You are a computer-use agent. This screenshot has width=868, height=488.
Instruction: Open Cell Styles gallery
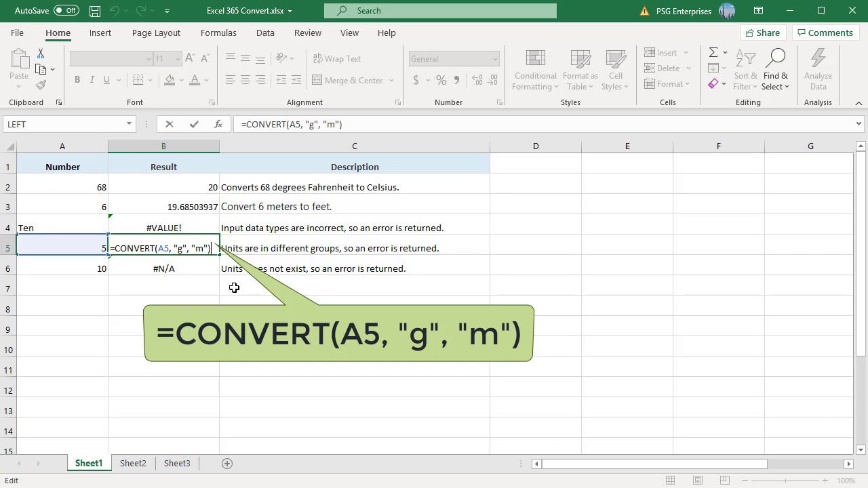coord(616,70)
